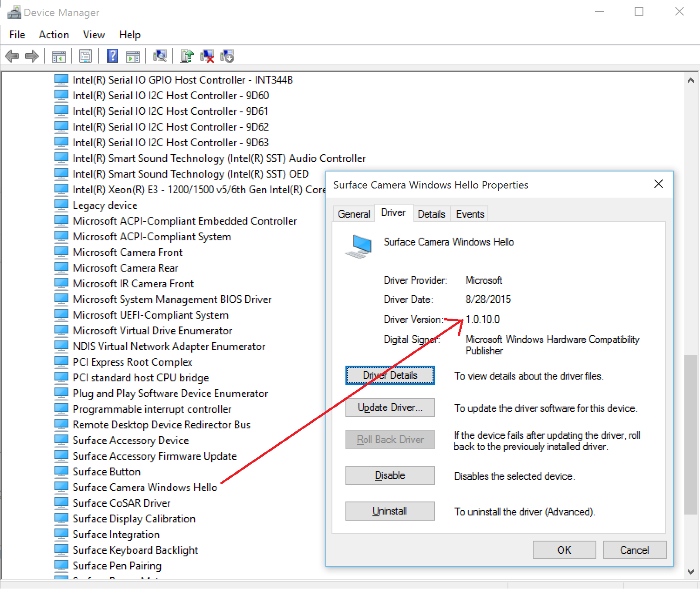Switch to the General tab

point(354,214)
